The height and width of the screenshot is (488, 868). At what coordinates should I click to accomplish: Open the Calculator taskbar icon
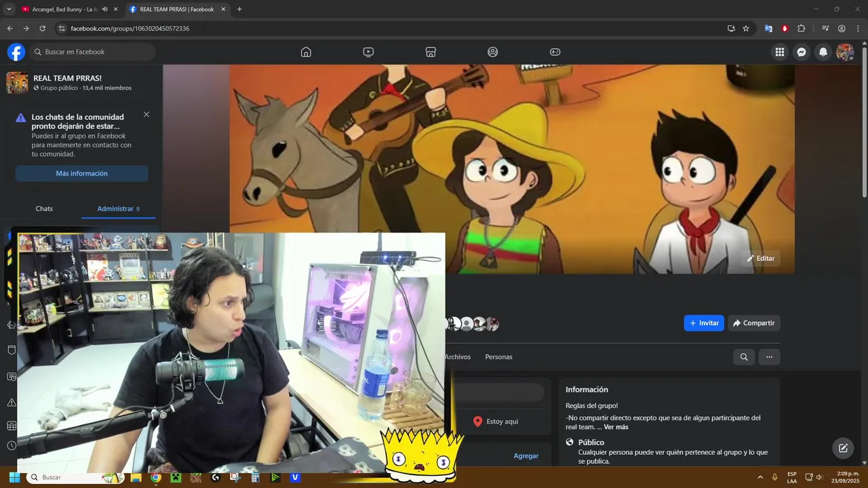point(255,477)
